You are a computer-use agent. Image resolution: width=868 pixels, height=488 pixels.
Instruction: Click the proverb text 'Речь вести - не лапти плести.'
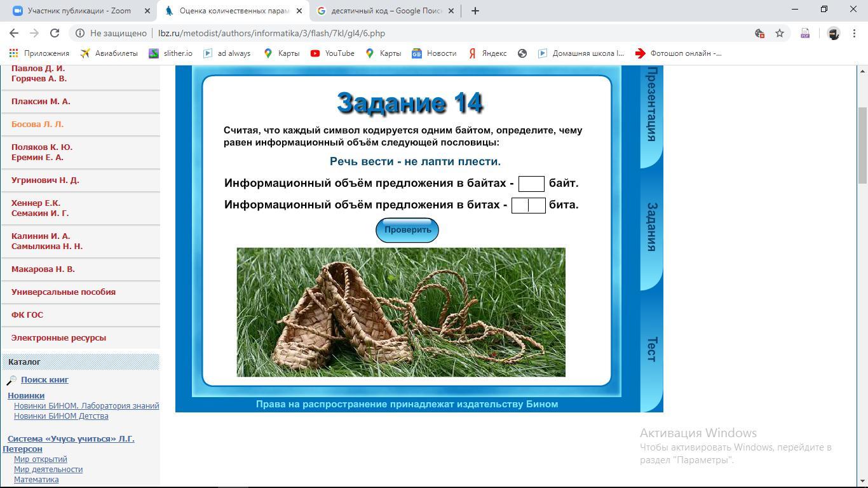pos(416,161)
